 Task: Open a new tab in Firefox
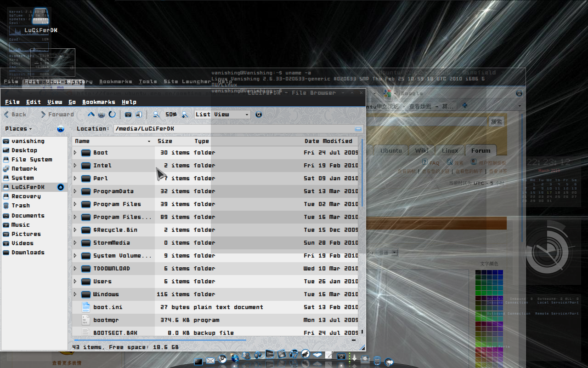click(465, 105)
